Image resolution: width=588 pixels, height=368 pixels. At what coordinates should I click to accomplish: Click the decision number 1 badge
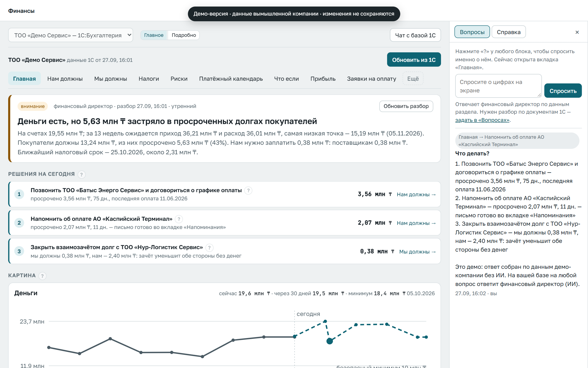tap(19, 194)
